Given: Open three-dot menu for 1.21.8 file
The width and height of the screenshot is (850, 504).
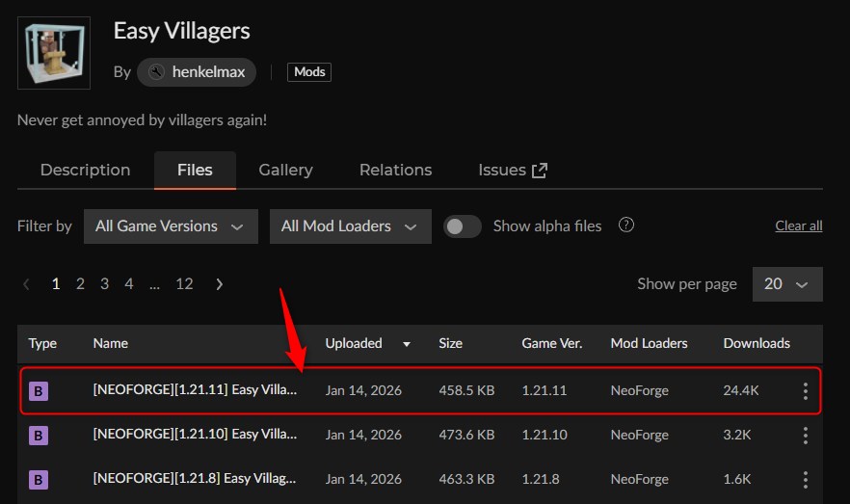Looking at the screenshot, I should pos(806,479).
